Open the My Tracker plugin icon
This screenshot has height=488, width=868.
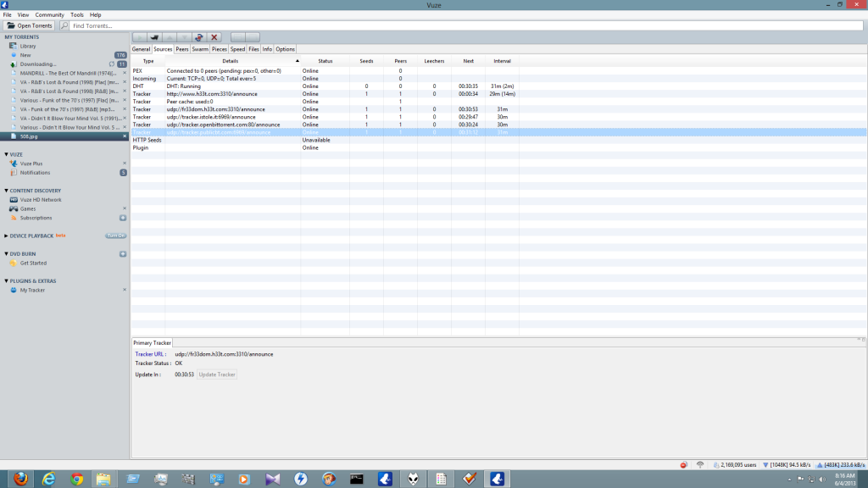tap(14, 290)
